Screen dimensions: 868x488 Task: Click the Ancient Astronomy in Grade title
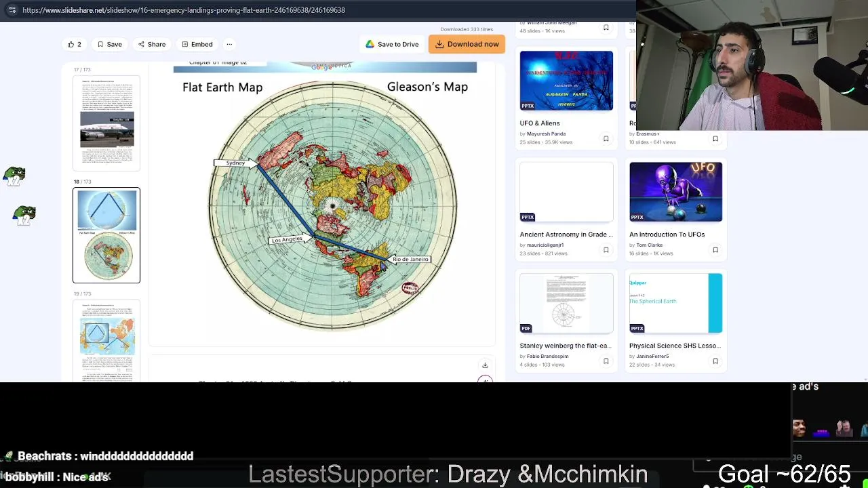coord(566,235)
